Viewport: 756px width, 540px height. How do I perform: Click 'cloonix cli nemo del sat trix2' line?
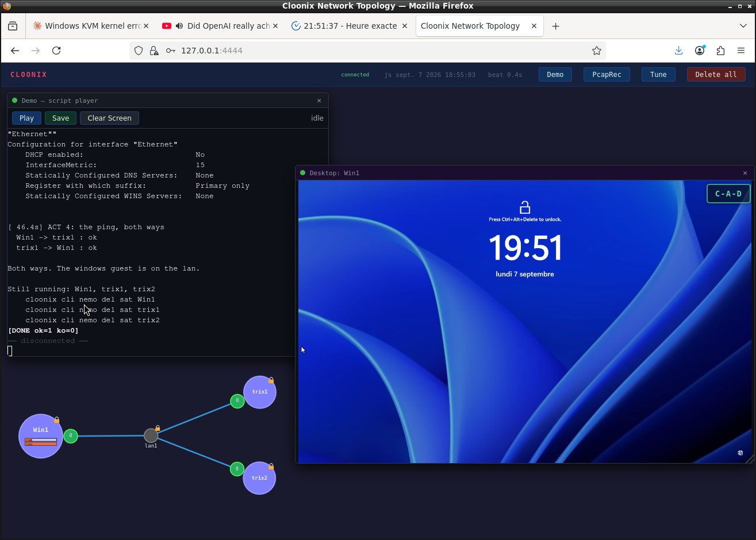click(x=93, y=320)
